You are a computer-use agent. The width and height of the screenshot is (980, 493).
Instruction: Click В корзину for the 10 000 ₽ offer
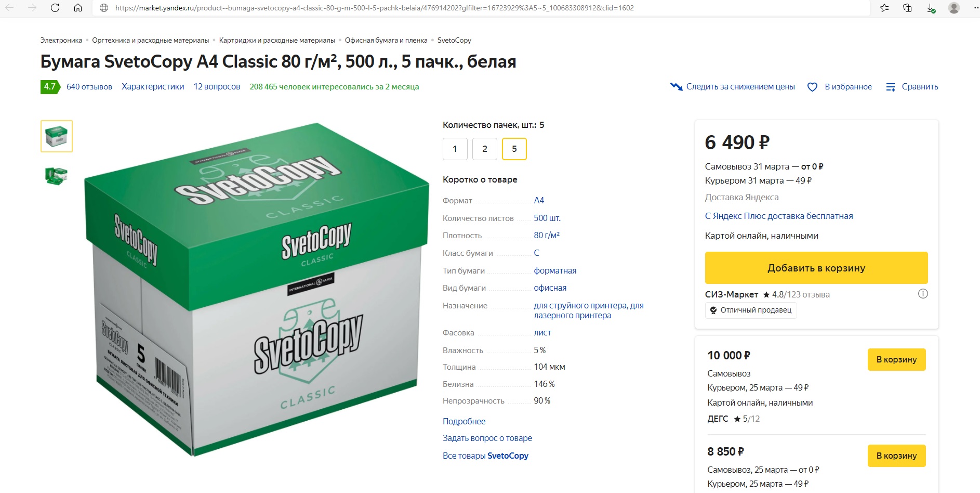click(896, 359)
